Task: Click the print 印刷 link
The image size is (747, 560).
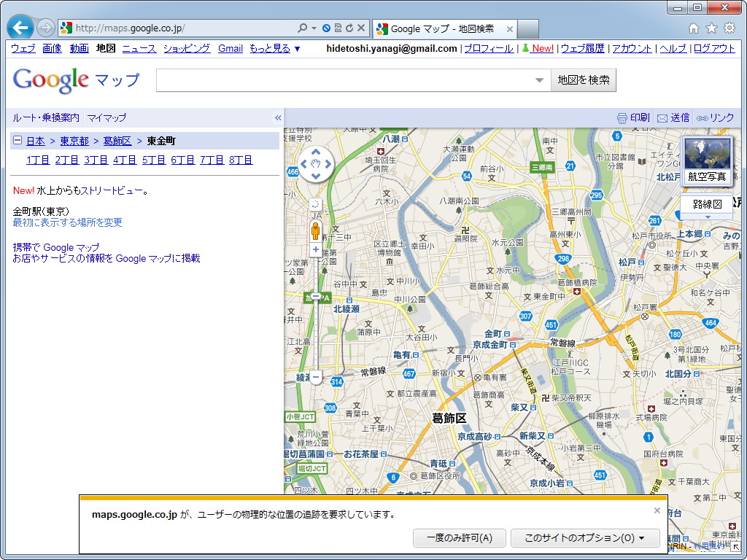Action: click(x=633, y=117)
